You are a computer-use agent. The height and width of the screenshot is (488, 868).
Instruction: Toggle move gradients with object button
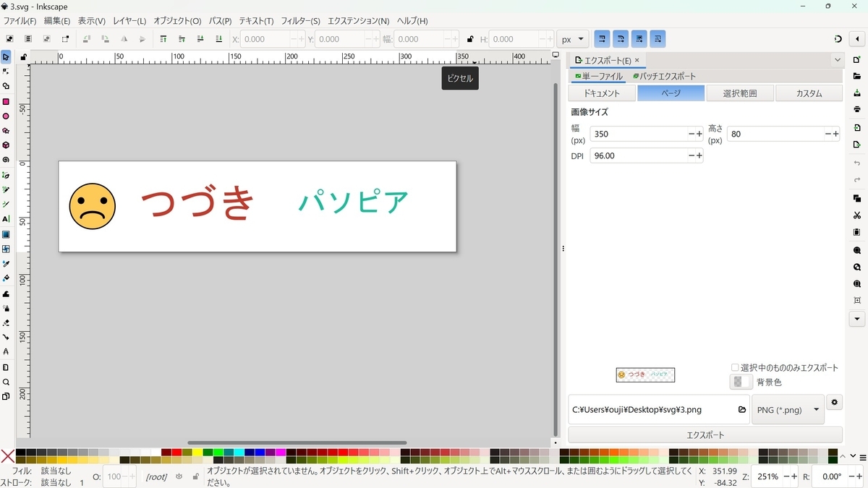click(x=639, y=39)
